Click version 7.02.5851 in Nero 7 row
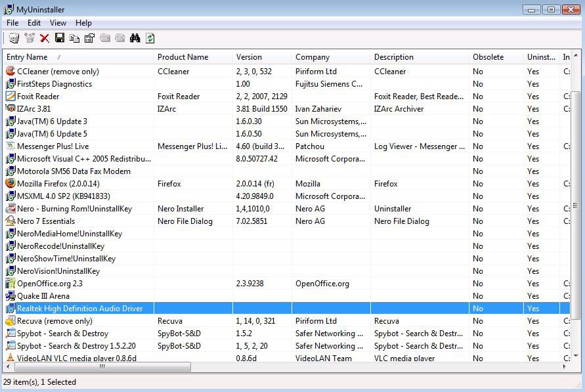 [251, 221]
